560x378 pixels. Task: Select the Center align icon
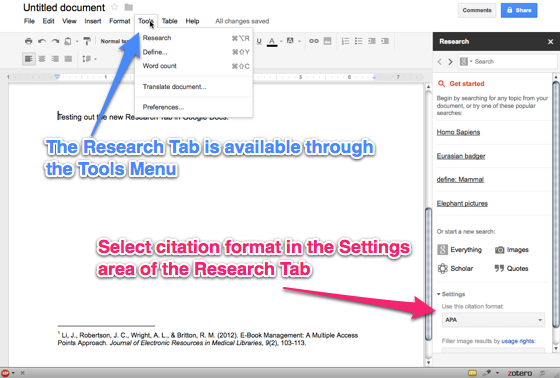[42, 59]
